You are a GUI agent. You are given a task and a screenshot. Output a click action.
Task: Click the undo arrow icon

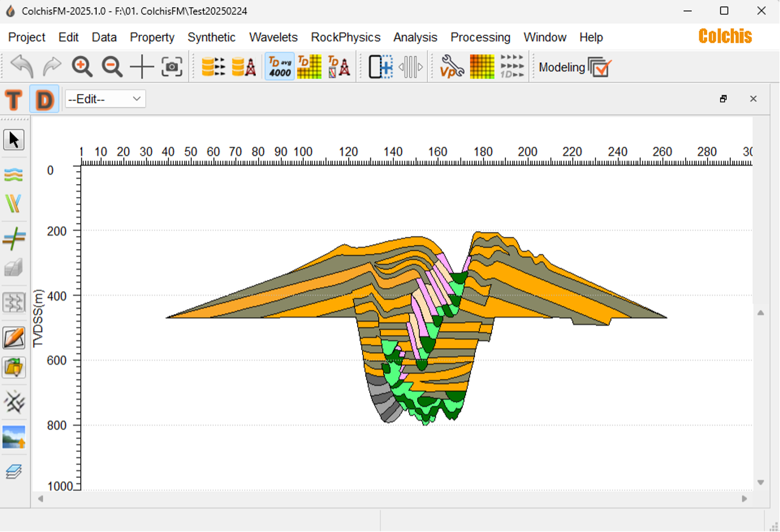click(x=22, y=66)
